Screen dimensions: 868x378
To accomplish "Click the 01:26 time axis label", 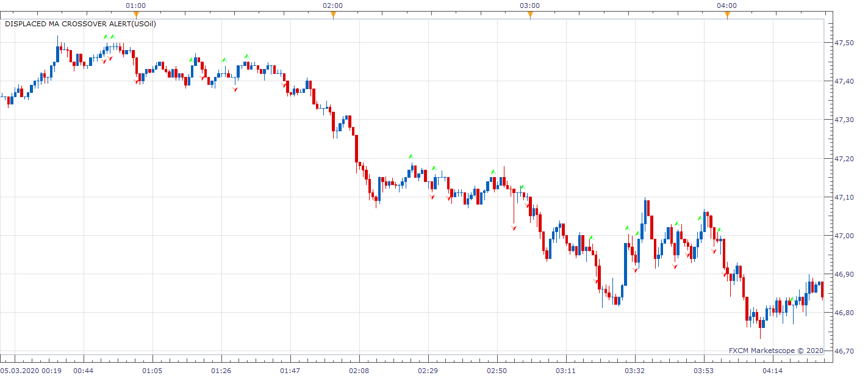I will pyautogui.click(x=221, y=371).
